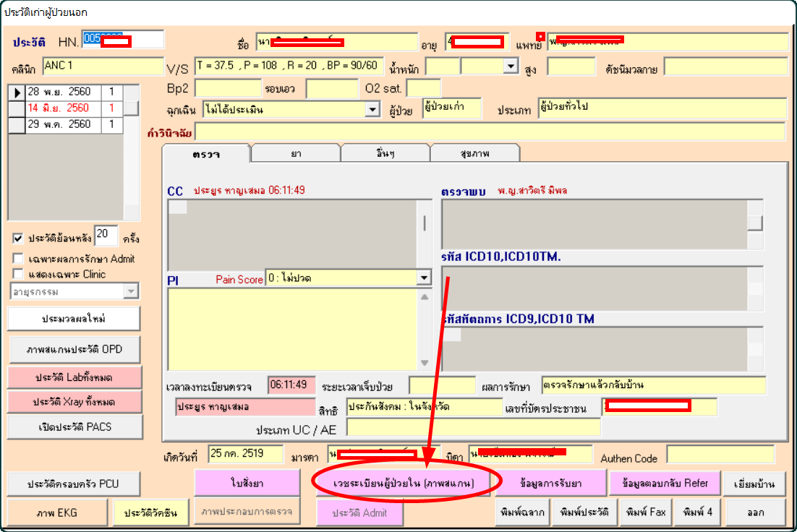Open the ฉุกเฉิน assessment dropdown
Viewport: 797px width, 532px height.
tap(372, 109)
